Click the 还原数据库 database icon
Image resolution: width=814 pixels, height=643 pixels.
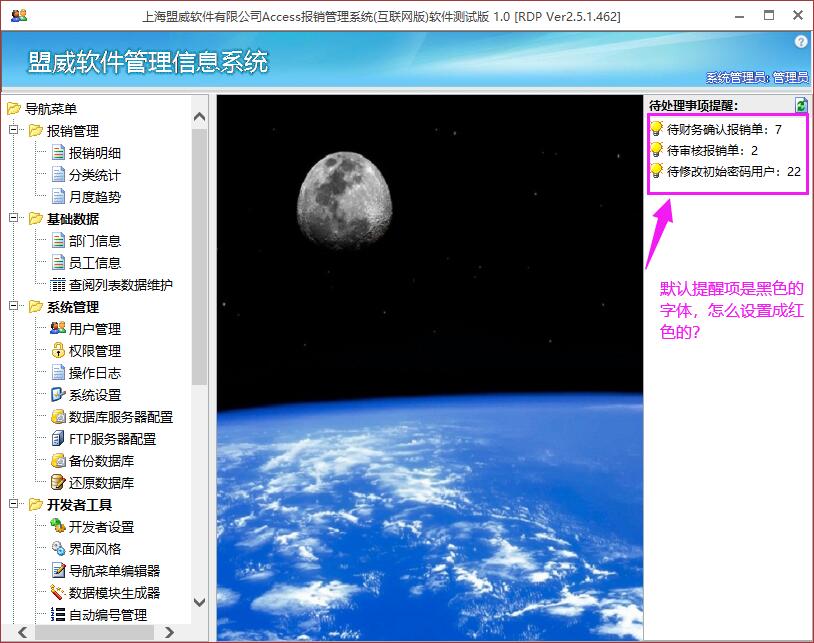(58, 482)
